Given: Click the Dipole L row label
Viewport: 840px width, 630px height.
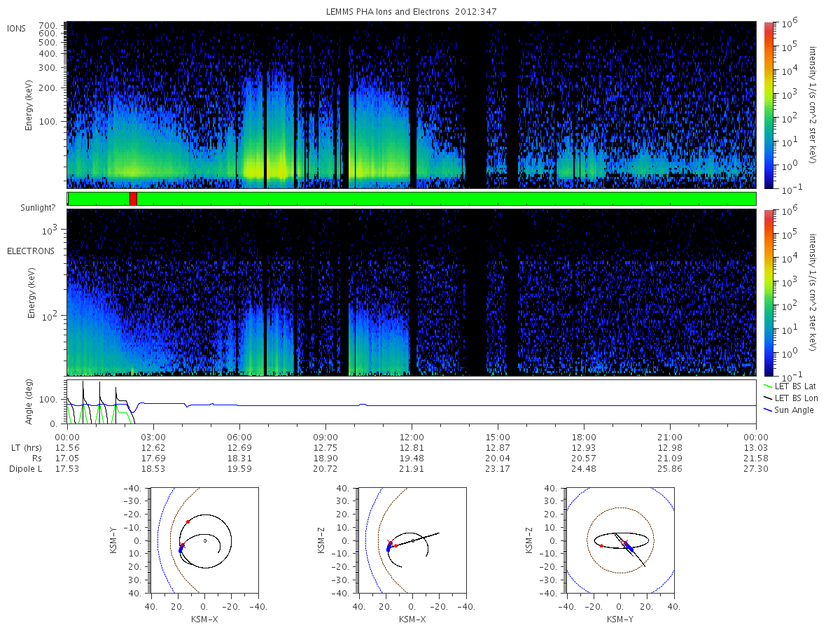Looking at the screenshot, I should [x=25, y=468].
